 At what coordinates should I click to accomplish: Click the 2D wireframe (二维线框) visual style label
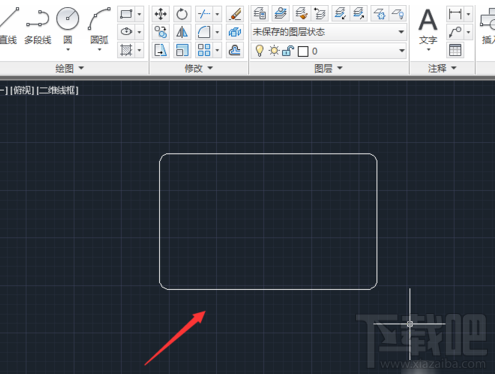(58, 90)
